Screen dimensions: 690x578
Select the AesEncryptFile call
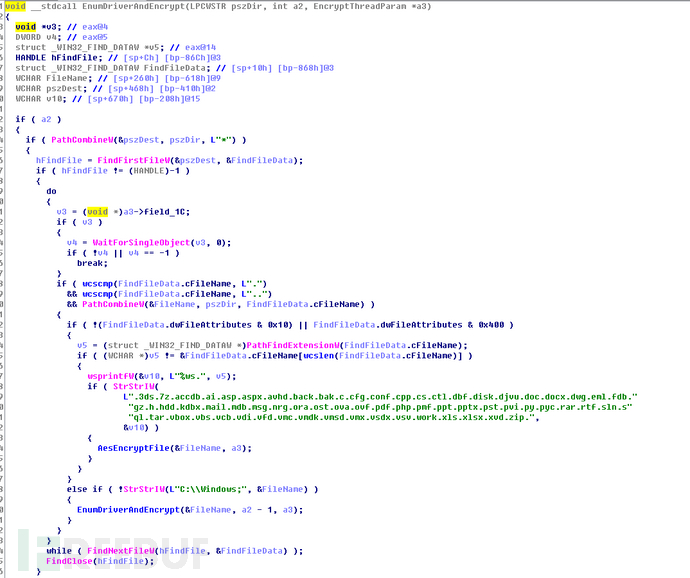click(175, 448)
